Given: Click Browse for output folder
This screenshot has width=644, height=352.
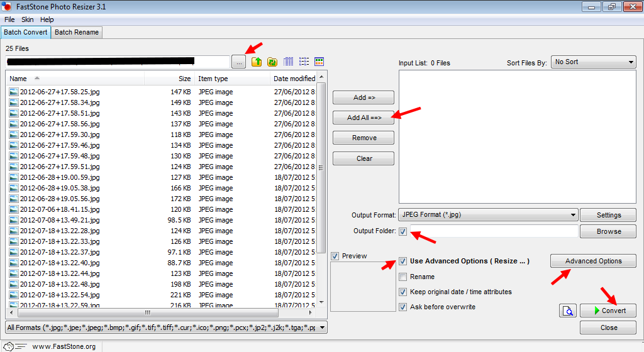Looking at the screenshot, I should pos(608,231).
